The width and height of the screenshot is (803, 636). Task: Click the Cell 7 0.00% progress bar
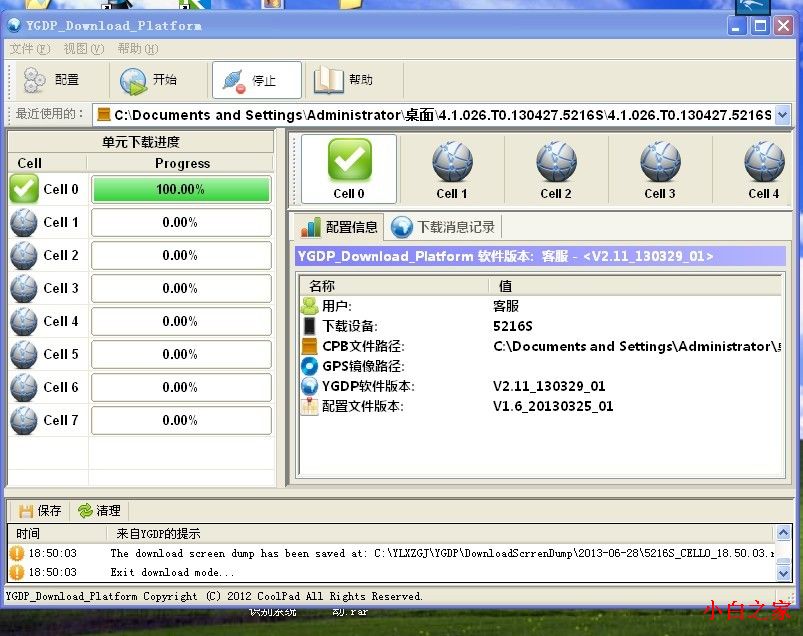point(181,420)
